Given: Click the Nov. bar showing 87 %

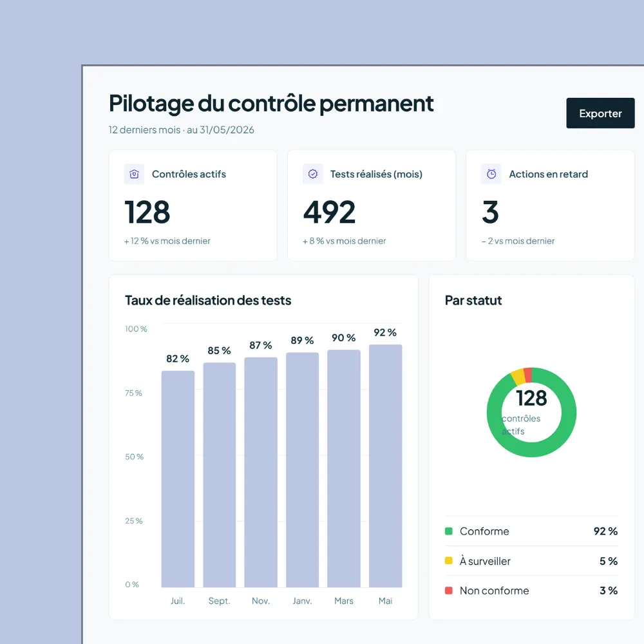Looking at the screenshot, I should click(261, 472).
